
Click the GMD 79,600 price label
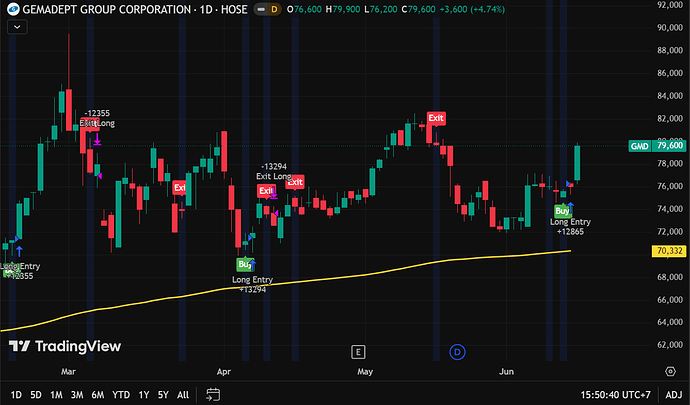point(657,146)
